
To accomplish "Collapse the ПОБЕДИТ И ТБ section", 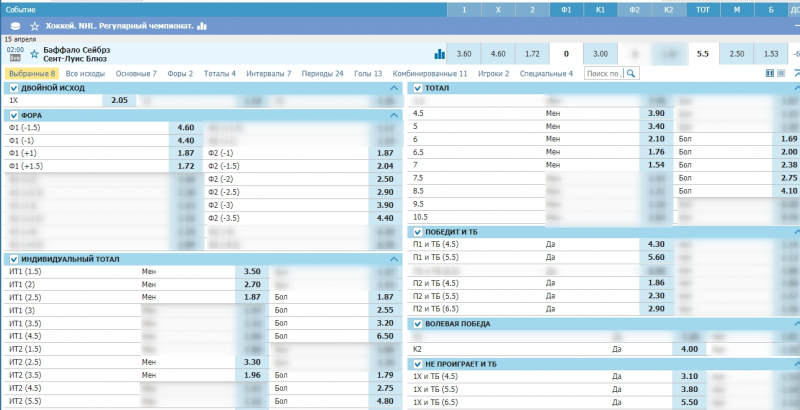I will (x=793, y=232).
